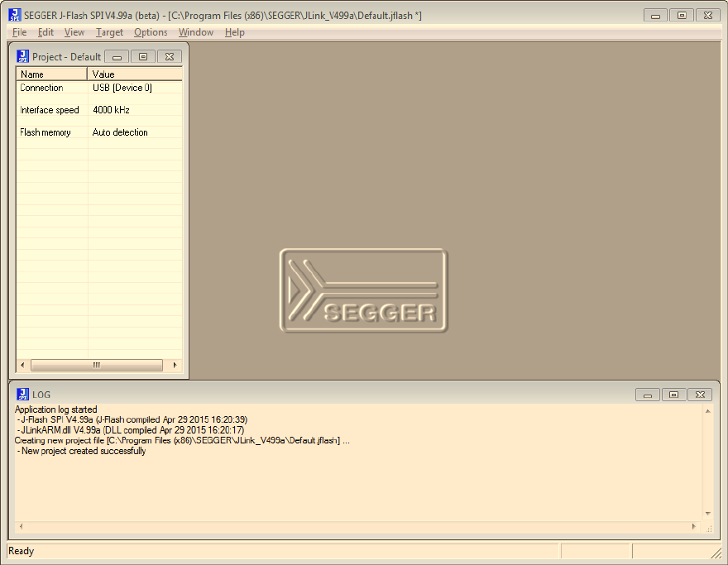
Task: Select the Interface speed row name
Action: 49,110
